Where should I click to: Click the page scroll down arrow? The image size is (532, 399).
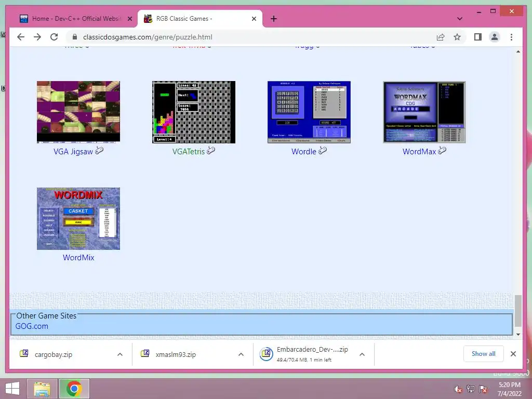click(518, 334)
